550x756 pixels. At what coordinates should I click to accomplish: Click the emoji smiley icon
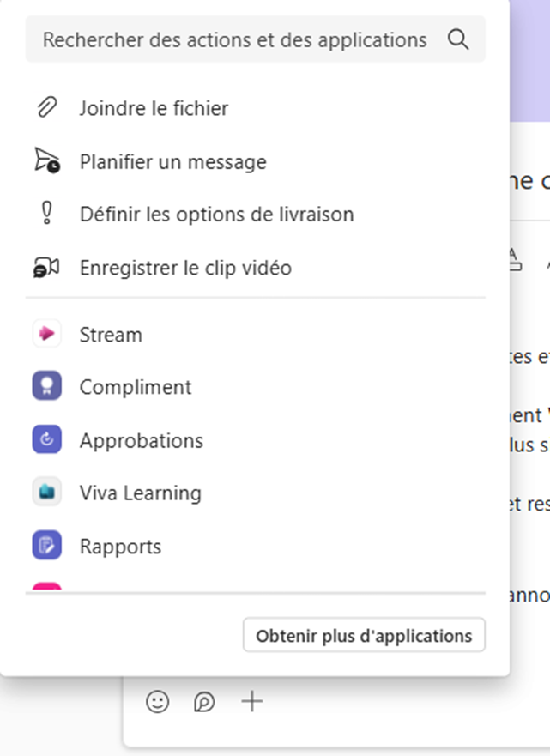pyautogui.click(x=157, y=702)
